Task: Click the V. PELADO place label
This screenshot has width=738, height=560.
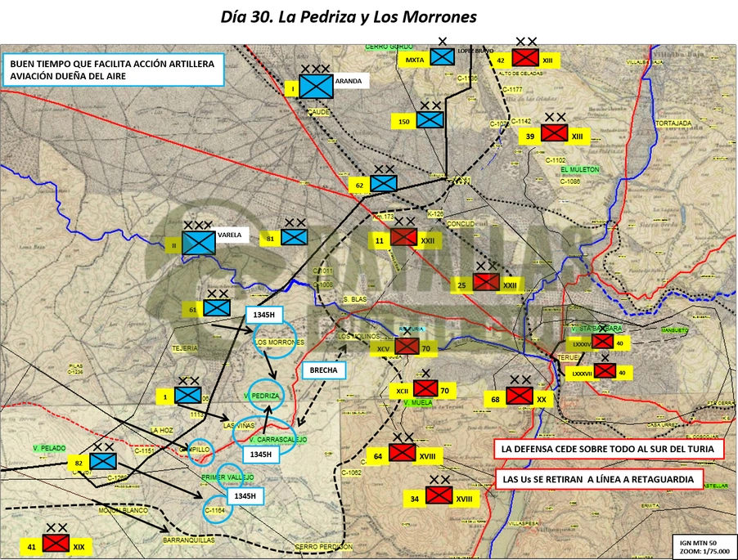Action: (49, 448)
